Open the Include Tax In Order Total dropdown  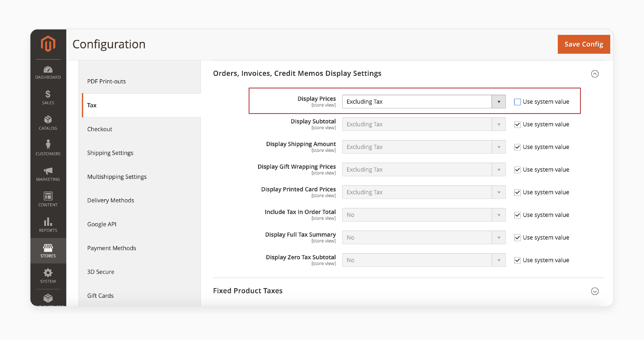(x=424, y=215)
